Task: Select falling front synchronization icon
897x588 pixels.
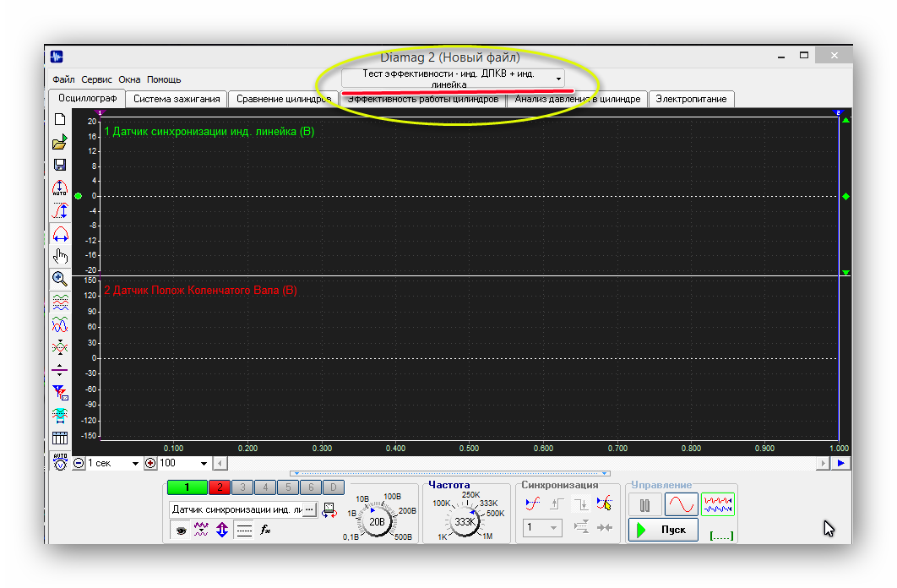Action: point(580,504)
